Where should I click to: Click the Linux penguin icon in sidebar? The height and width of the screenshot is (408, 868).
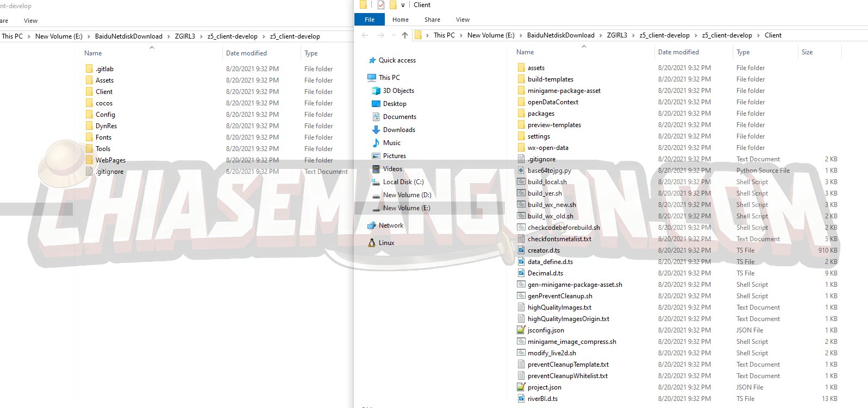372,243
